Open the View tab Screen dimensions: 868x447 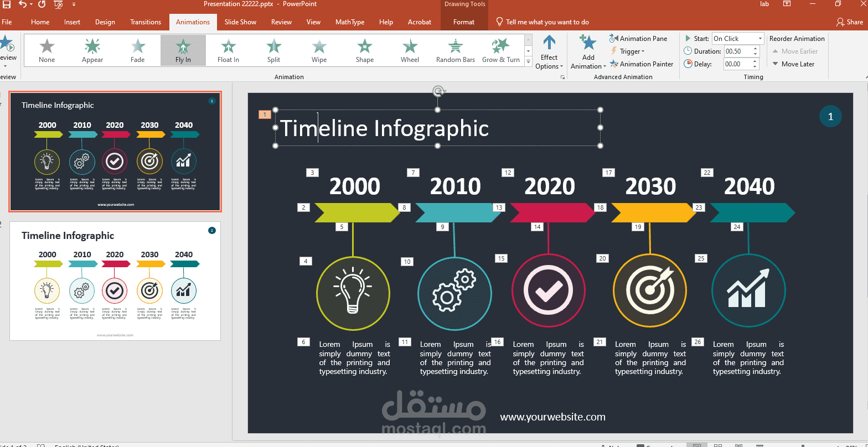tap(313, 22)
